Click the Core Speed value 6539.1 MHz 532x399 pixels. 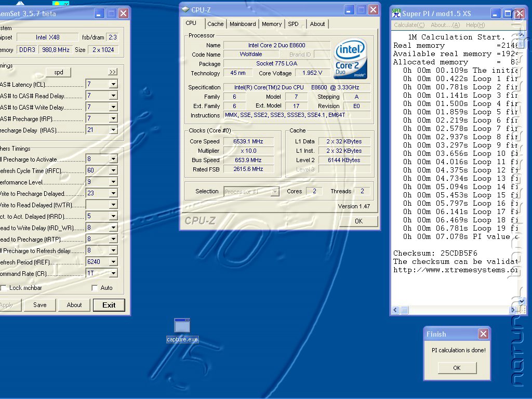click(248, 141)
